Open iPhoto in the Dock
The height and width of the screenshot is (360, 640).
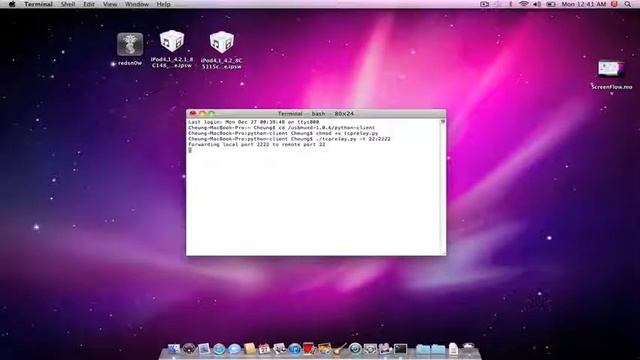coord(324,349)
